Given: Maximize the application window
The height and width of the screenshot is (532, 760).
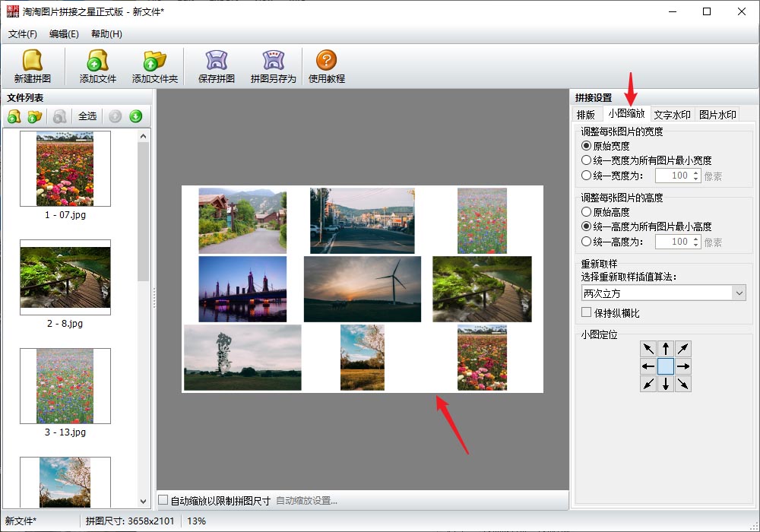Looking at the screenshot, I should (707, 11).
